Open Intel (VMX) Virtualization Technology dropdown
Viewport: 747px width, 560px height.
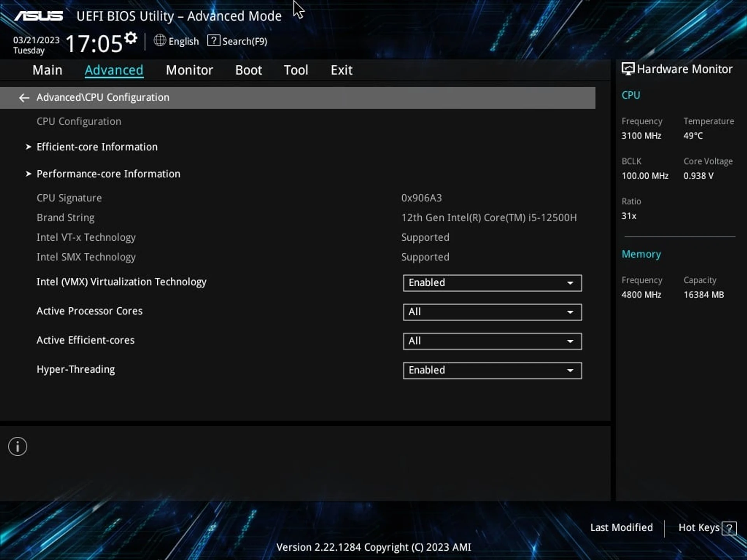492,283
